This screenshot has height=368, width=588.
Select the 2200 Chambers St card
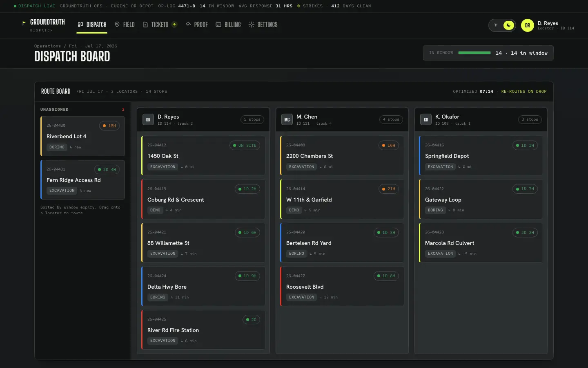[342, 156]
